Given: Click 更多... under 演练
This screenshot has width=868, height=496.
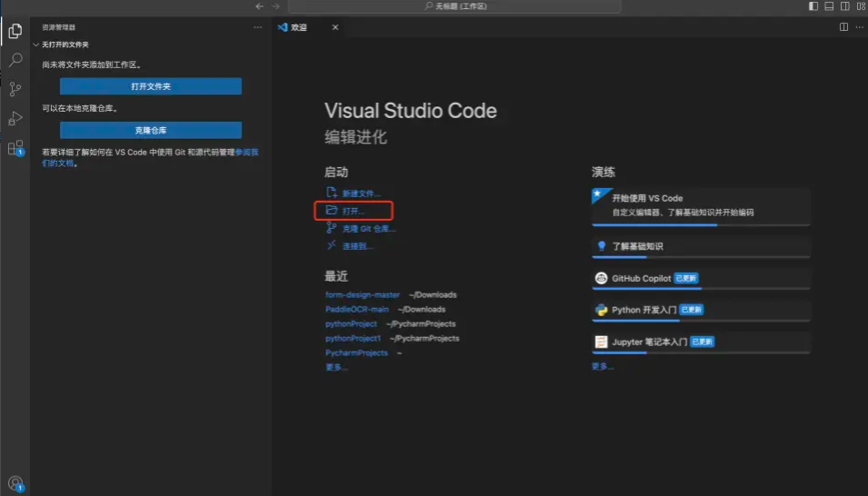Looking at the screenshot, I should pos(603,366).
